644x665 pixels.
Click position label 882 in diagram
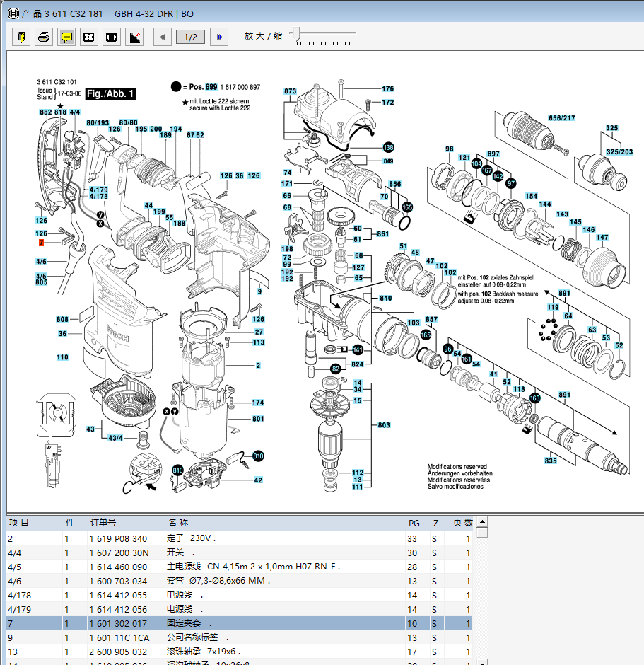(x=46, y=112)
